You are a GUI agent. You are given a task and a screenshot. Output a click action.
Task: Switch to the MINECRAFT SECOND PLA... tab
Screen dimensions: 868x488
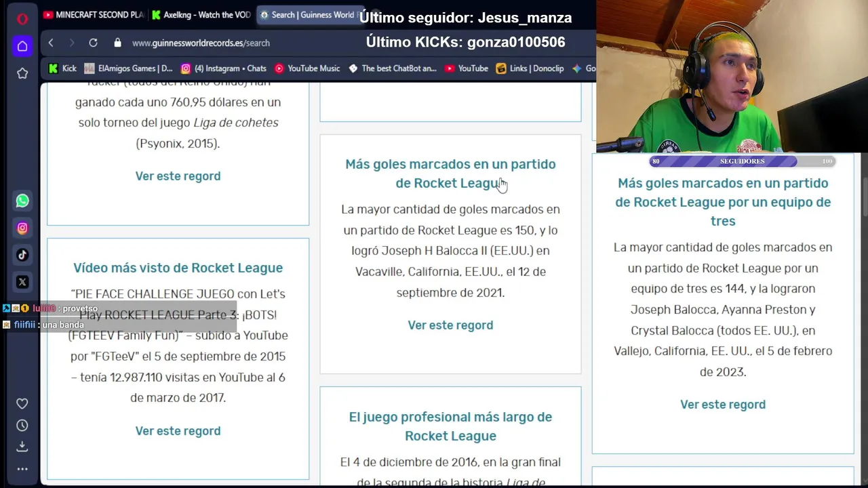pyautogui.click(x=94, y=15)
